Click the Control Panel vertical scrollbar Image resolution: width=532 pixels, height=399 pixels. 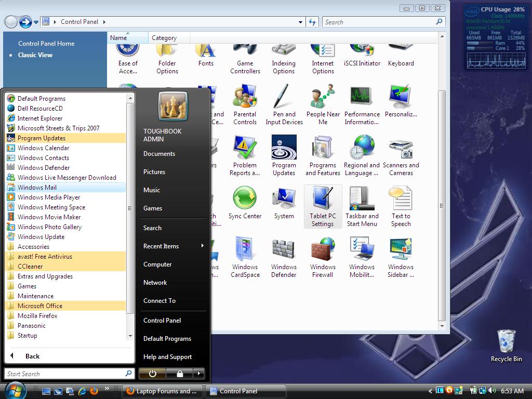(x=442, y=206)
